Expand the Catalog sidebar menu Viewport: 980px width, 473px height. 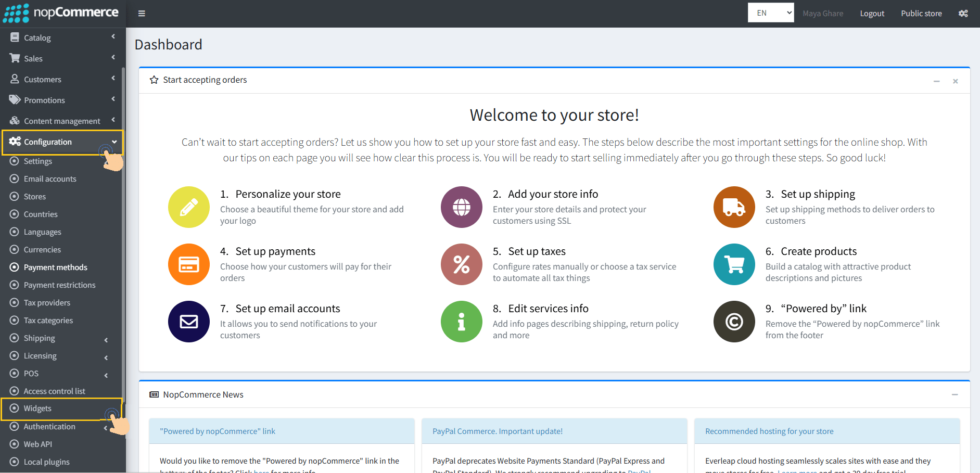(x=62, y=37)
